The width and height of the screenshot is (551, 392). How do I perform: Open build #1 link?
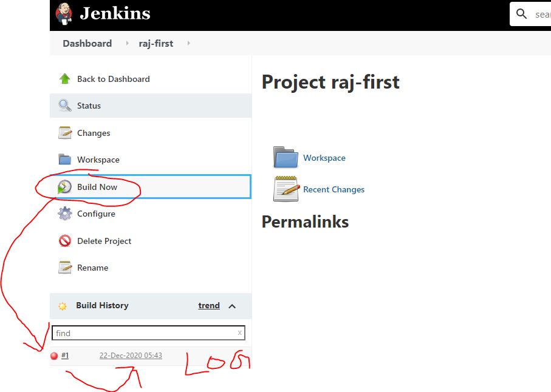point(65,356)
